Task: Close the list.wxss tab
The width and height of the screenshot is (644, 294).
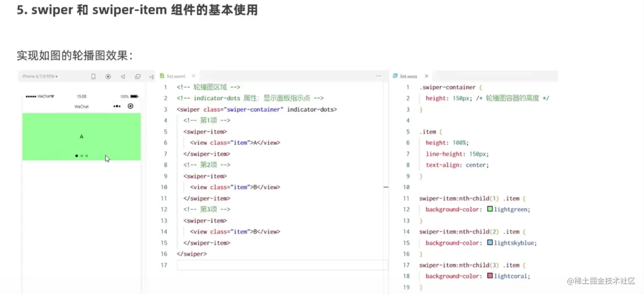Action: coord(425,76)
